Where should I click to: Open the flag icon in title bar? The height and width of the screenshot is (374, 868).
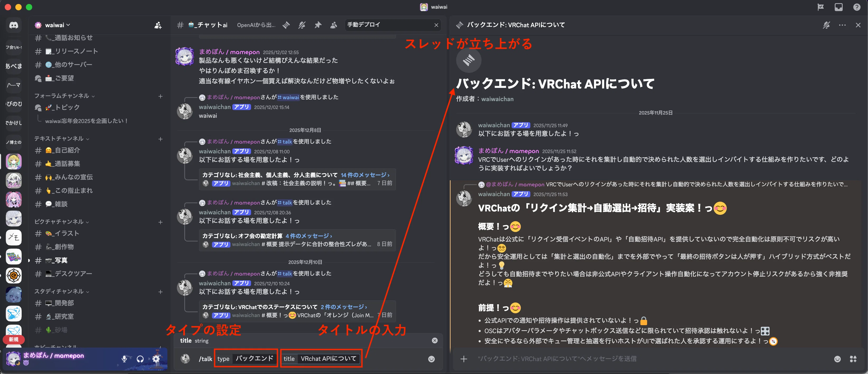click(820, 7)
